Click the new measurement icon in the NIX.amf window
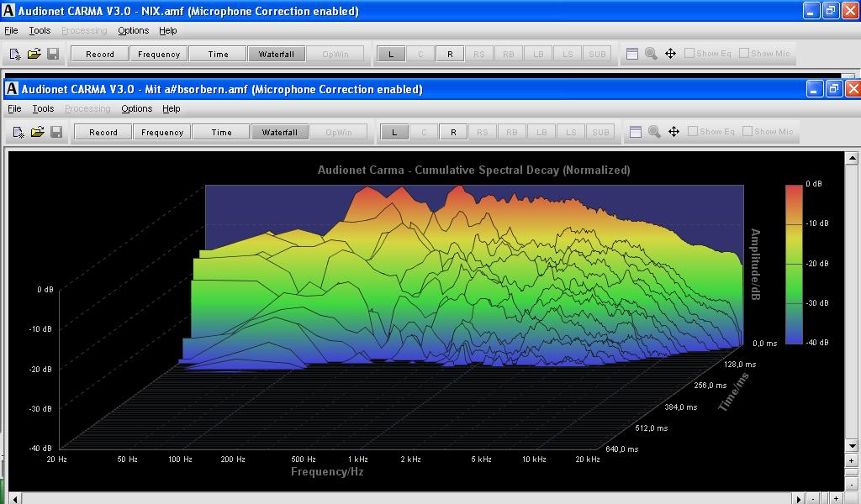 click(x=15, y=54)
